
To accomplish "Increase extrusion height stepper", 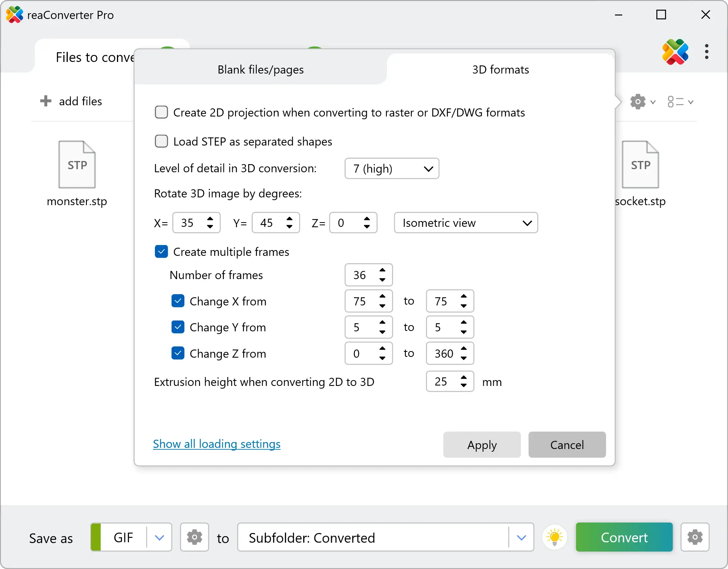I will pos(464,377).
